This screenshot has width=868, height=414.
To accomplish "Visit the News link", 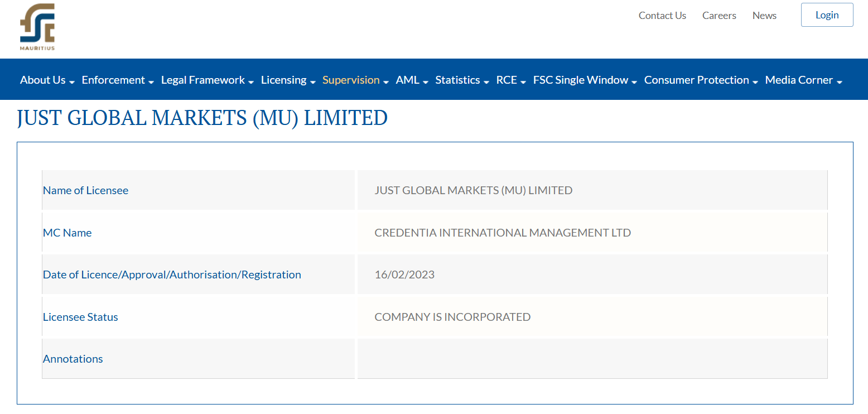I will [764, 16].
